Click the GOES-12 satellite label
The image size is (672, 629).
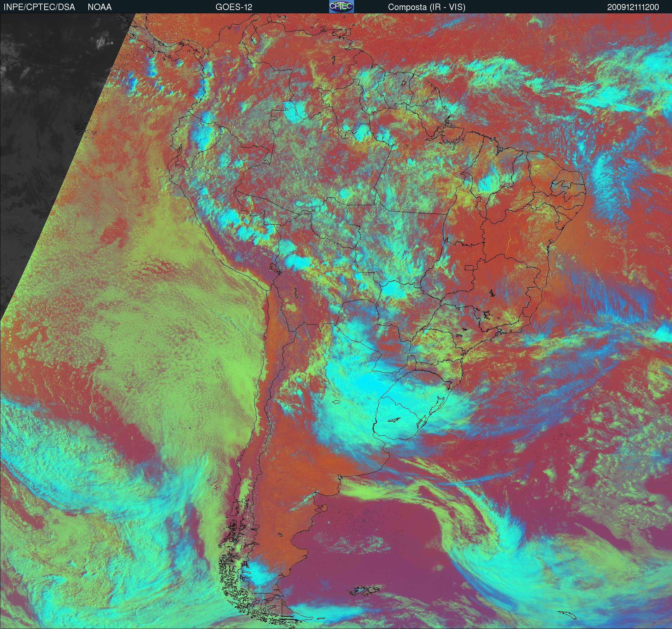pos(234,7)
